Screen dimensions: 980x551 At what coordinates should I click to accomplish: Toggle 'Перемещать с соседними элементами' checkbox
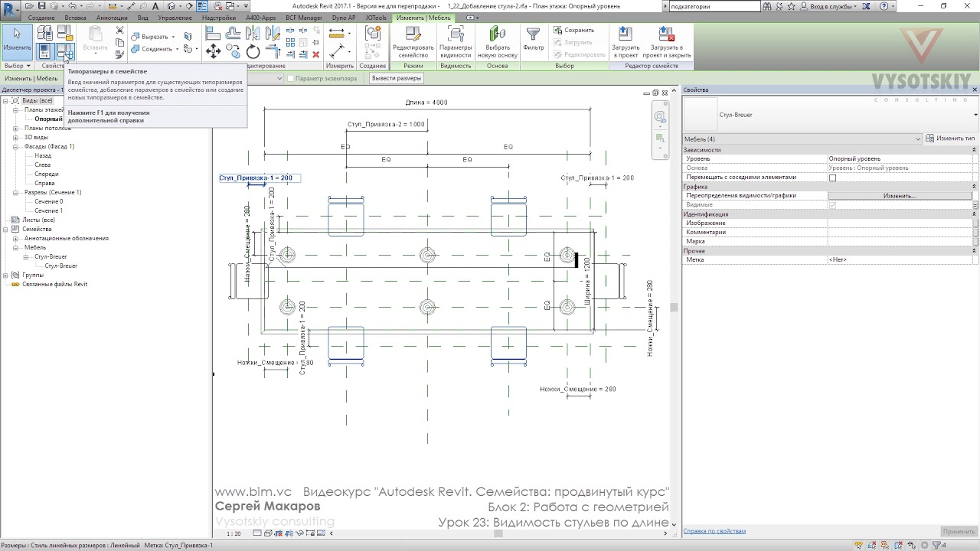click(x=832, y=178)
